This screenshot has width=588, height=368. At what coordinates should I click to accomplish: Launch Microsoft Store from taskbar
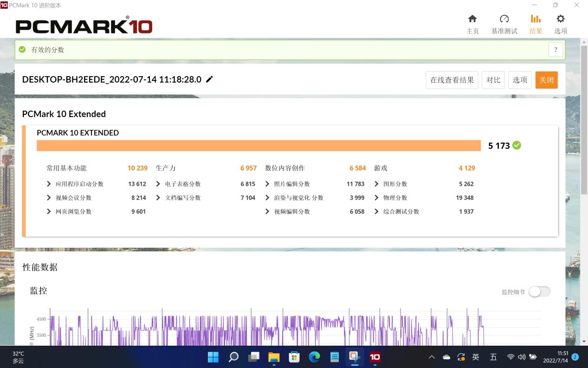tap(294, 357)
